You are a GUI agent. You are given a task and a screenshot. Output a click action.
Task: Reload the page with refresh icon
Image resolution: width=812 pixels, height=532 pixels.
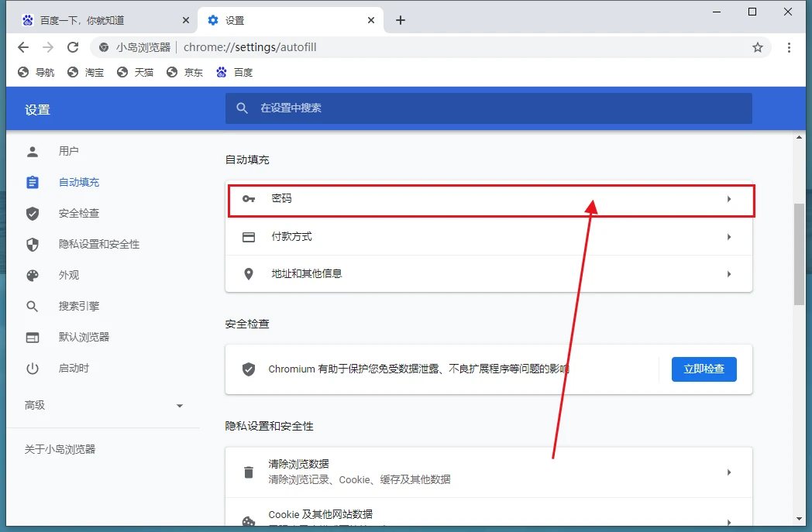pos(73,47)
